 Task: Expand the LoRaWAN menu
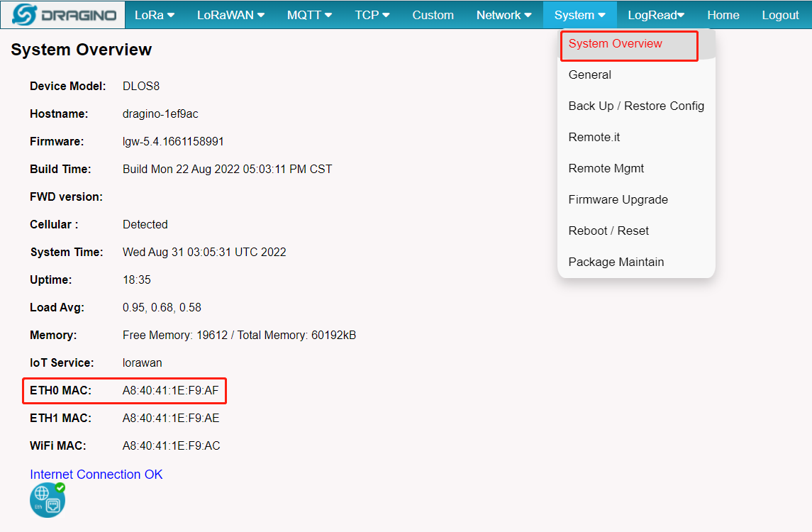(230, 15)
